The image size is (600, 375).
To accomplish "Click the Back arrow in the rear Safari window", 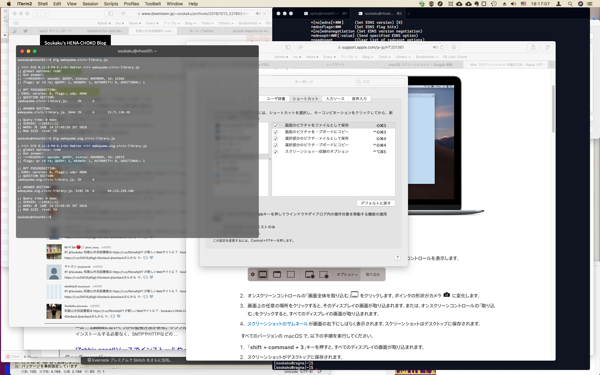I will tap(37, 13).
